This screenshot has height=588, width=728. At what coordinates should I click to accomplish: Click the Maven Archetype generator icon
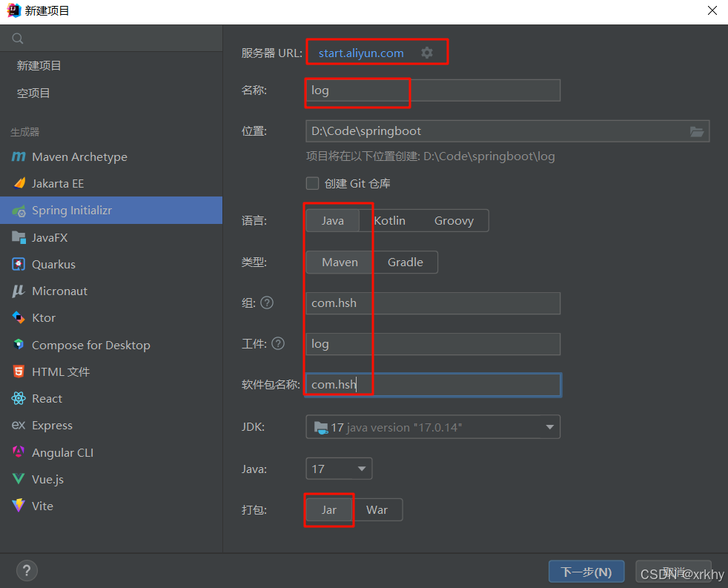(x=19, y=157)
